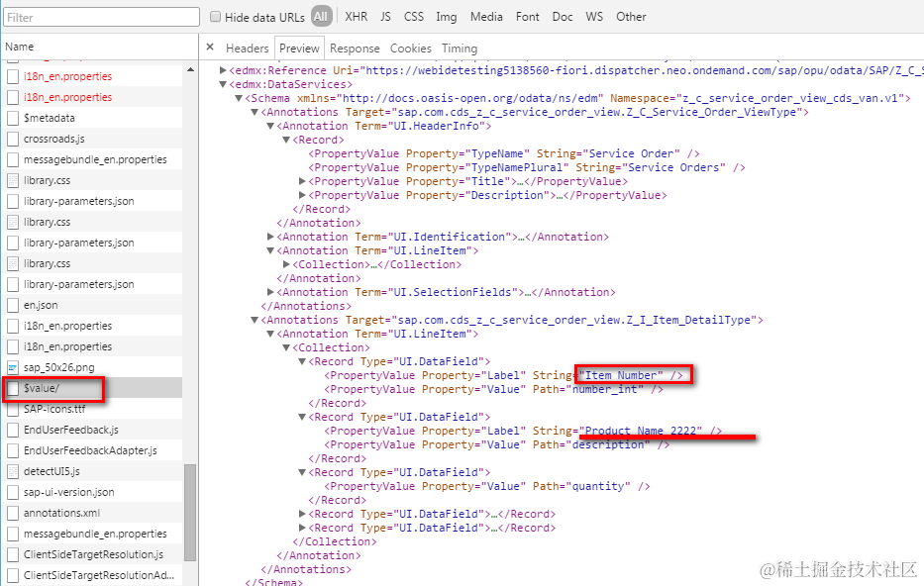Expand the Title PropertyValue node

coord(302,181)
